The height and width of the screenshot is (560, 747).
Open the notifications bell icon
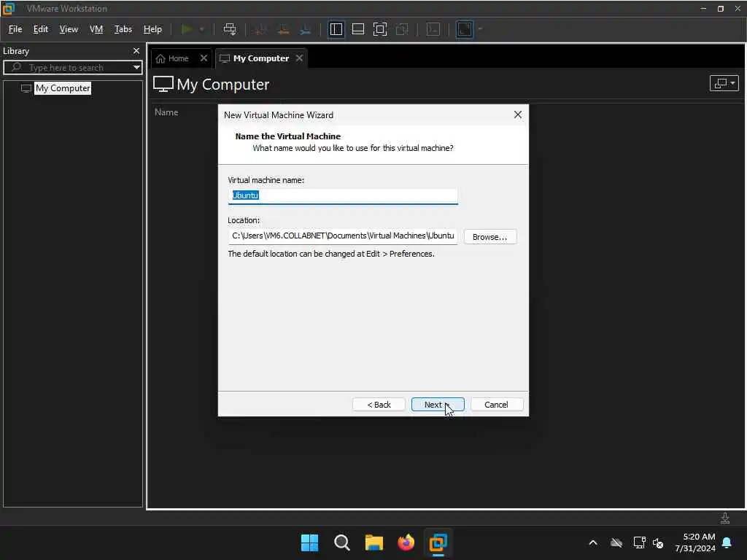[x=727, y=542]
